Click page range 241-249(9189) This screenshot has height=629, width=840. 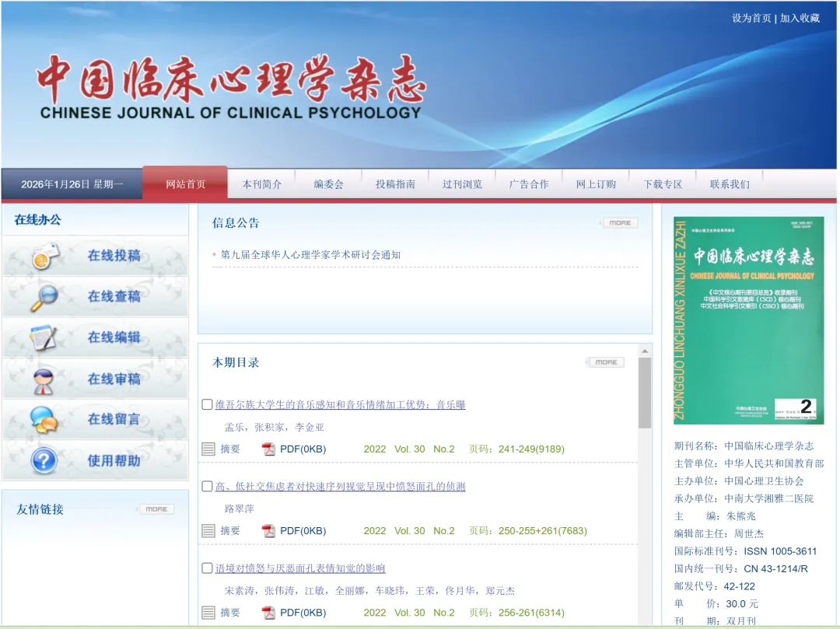click(x=531, y=449)
